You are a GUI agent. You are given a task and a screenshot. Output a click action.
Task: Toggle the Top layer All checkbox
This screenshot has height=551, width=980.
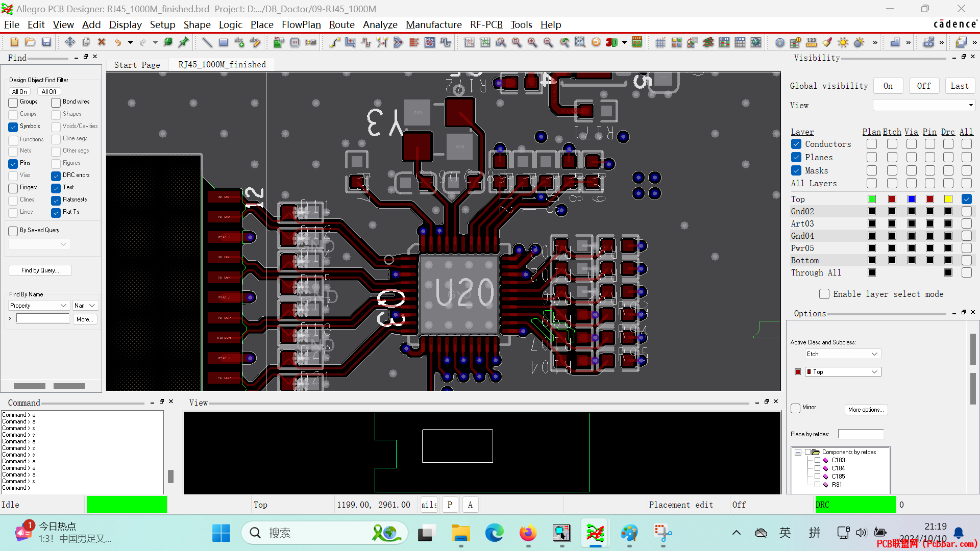966,199
